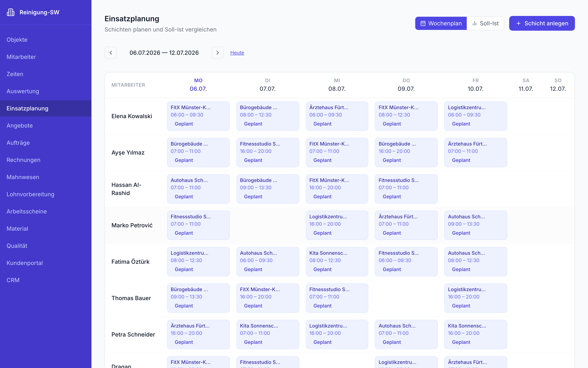The width and height of the screenshot is (588, 368).
Task: Click employee name Hassan Al-Rashid
Action: [126, 189]
